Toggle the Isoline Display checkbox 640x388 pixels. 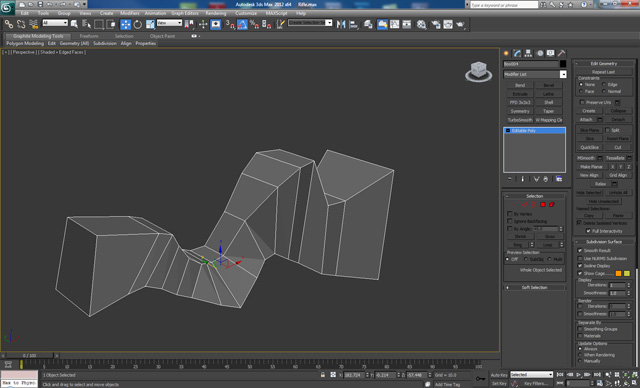coord(580,266)
